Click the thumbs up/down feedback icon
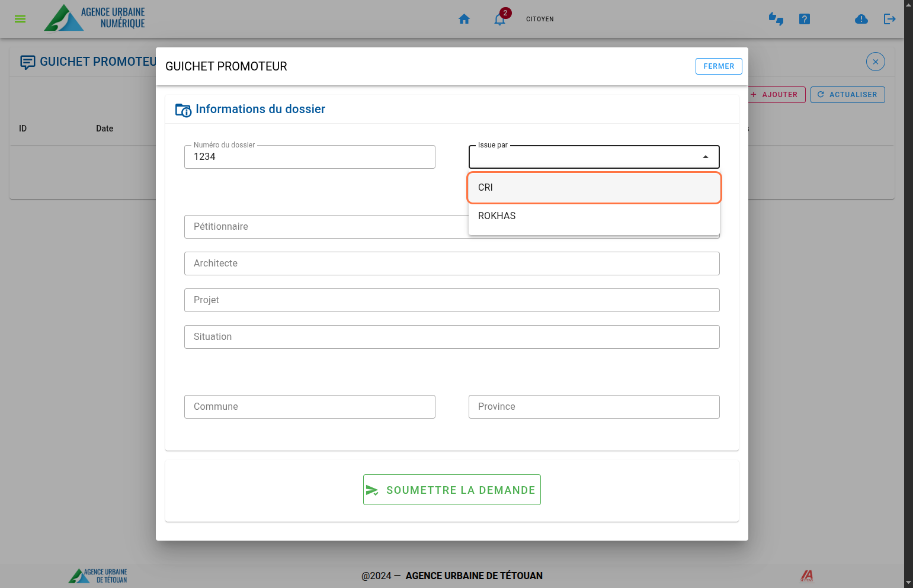 coord(776,19)
